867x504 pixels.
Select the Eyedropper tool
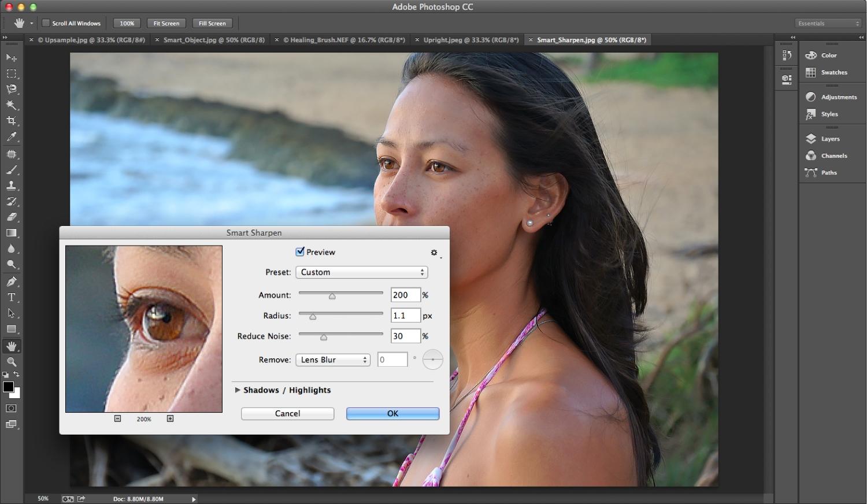click(x=12, y=137)
